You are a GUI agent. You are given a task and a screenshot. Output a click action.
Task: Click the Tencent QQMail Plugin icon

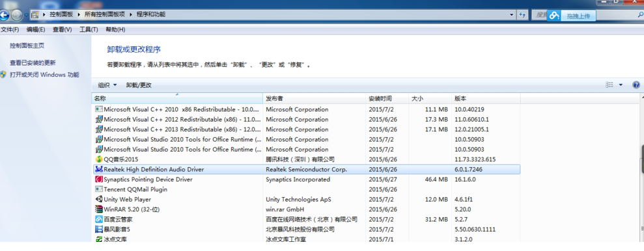(98, 189)
